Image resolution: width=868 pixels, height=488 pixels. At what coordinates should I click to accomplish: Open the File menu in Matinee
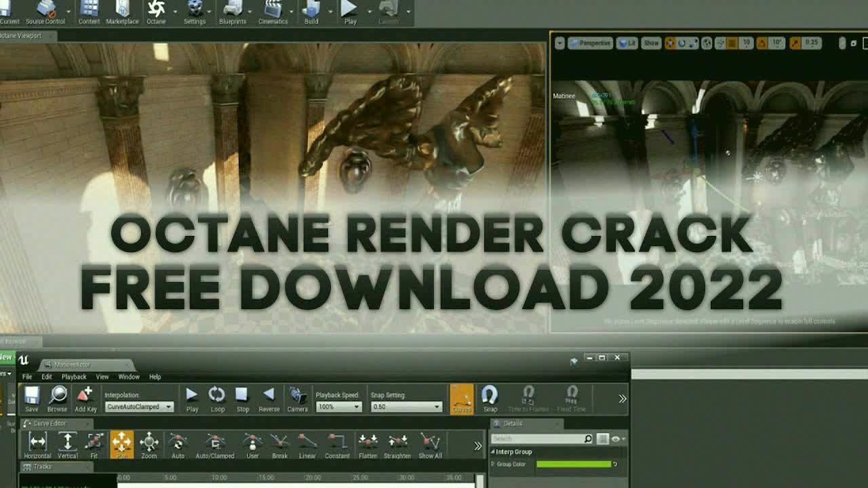point(27,377)
